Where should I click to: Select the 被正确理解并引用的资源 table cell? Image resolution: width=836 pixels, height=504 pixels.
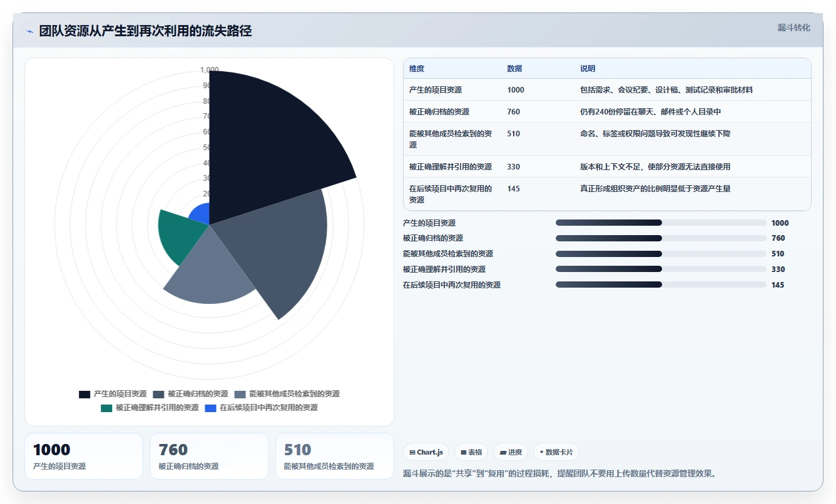coord(451,167)
